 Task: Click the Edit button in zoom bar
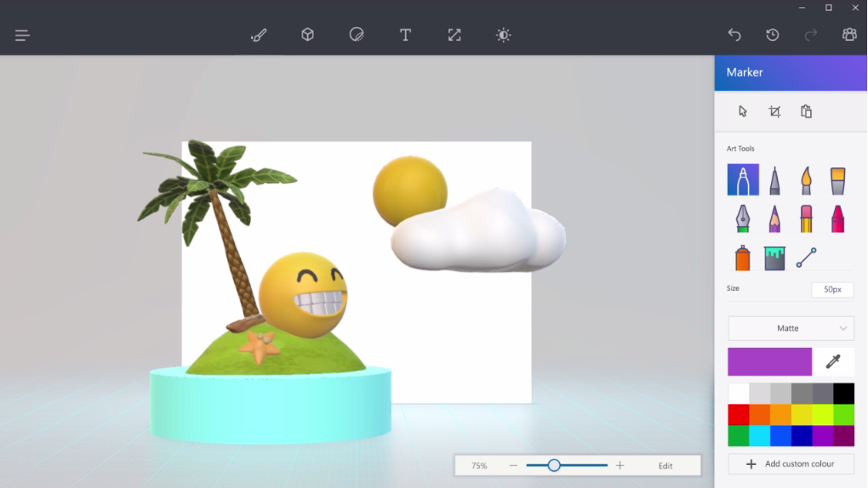tap(665, 466)
